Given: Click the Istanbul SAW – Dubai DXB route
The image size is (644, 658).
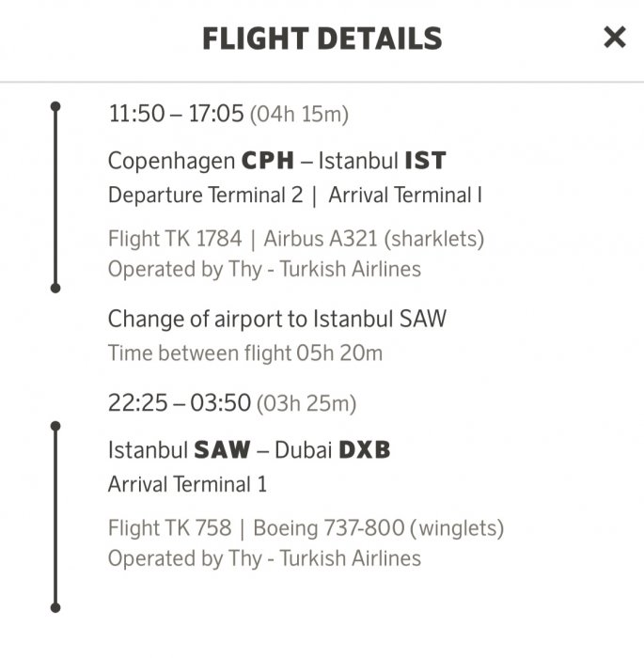Looking at the screenshot, I should pyautogui.click(x=248, y=450).
